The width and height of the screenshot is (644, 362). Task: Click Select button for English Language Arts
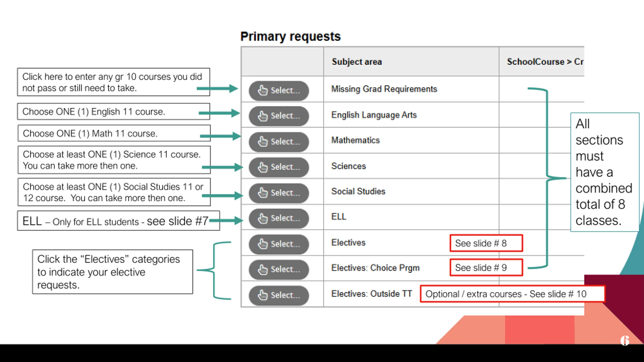coord(279,116)
